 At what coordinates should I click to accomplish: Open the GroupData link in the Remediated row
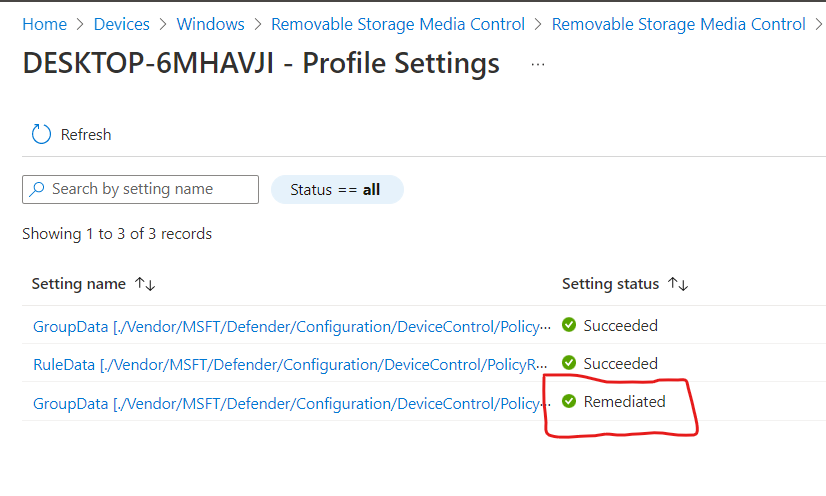point(290,402)
